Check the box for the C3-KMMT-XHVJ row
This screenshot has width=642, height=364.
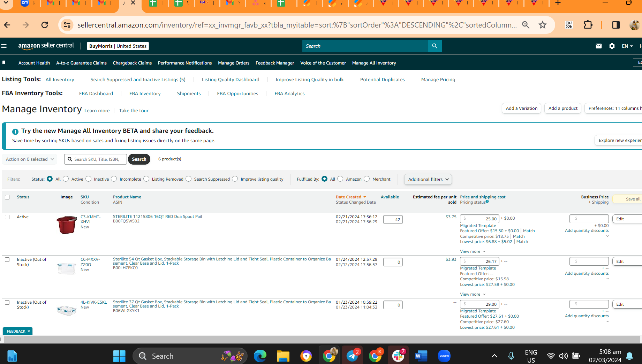[7, 217]
